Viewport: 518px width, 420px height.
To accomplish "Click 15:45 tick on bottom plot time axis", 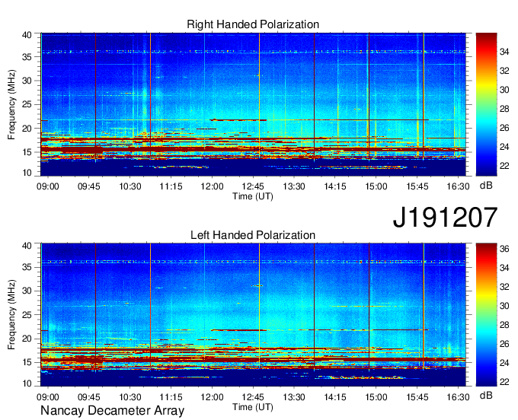I will [x=417, y=397].
